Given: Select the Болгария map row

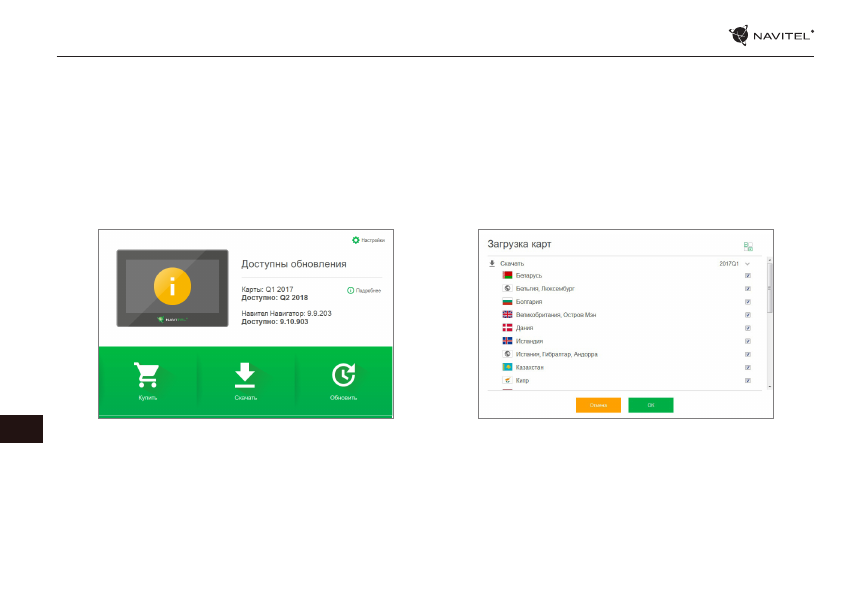Looking at the screenshot, I should pyautogui.click(x=530, y=301).
